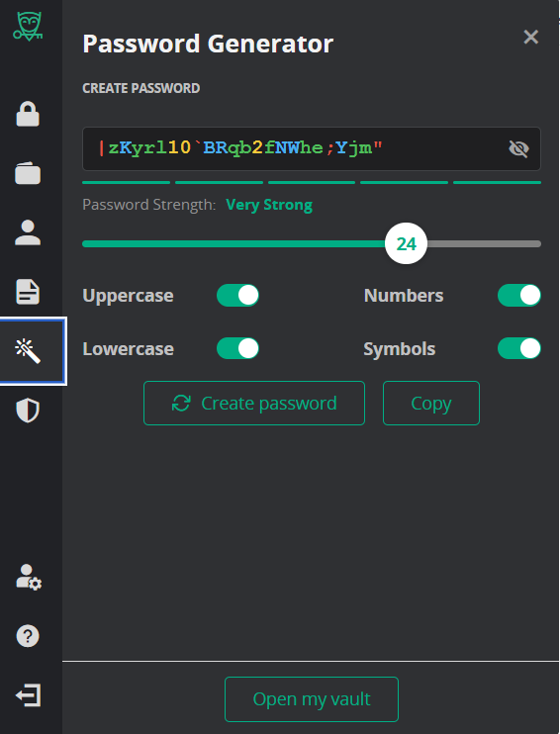Select the magic wand Password Generator icon

click(28, 351)
